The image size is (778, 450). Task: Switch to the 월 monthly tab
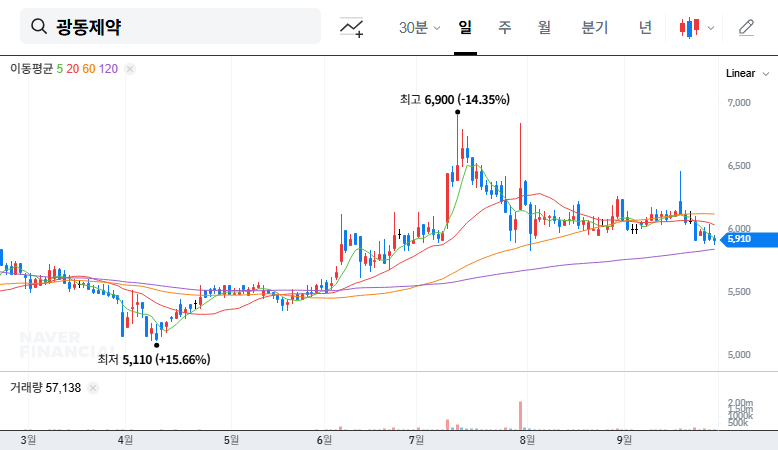[544, 27]
